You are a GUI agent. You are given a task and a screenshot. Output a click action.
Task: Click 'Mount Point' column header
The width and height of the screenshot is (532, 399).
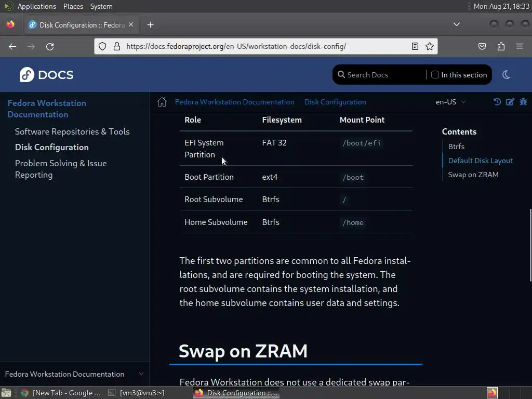click(362, 120)
